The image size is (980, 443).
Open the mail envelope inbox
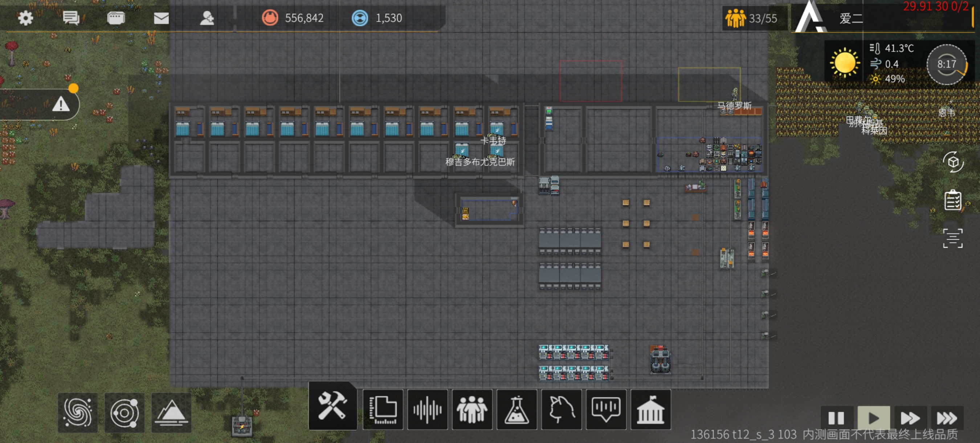click(x=161, y=18)
